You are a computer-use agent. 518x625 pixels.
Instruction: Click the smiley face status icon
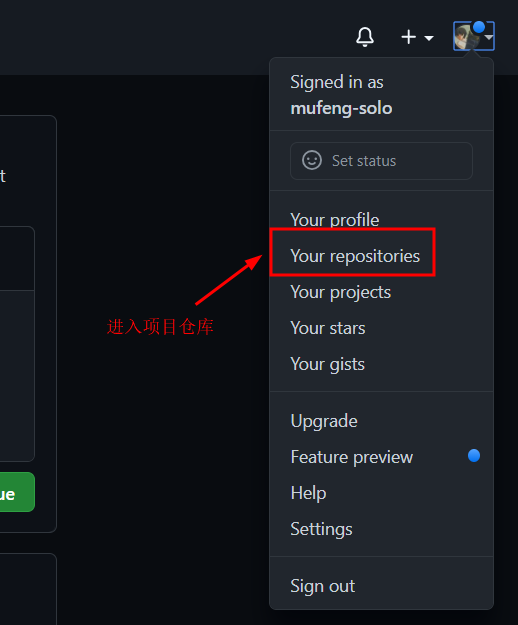[312, 161]
